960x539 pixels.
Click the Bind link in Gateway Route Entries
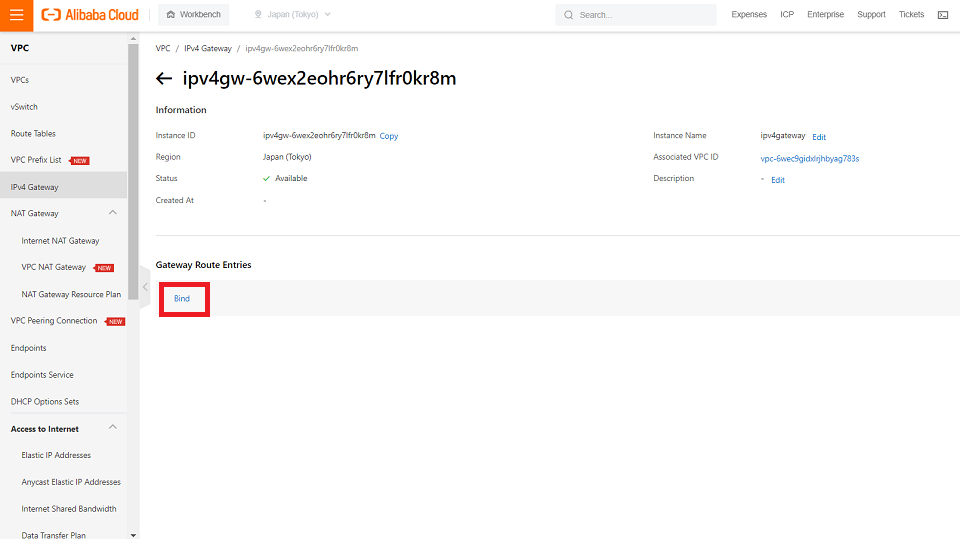182,299
